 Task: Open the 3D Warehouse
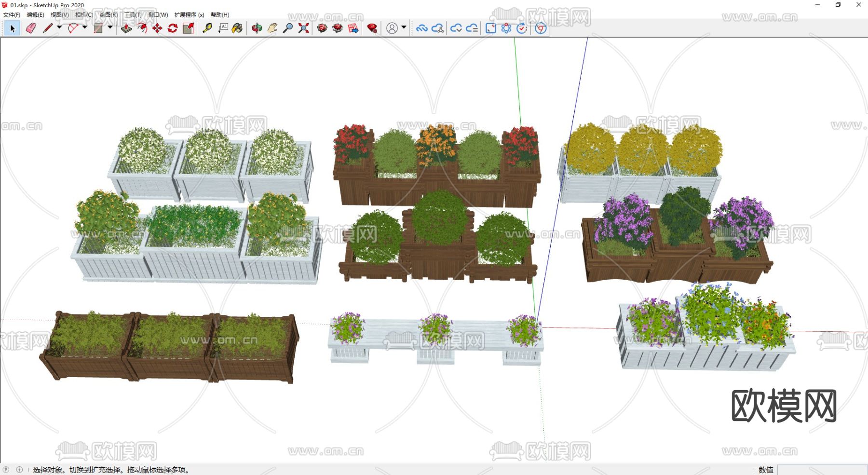[322, 28]
